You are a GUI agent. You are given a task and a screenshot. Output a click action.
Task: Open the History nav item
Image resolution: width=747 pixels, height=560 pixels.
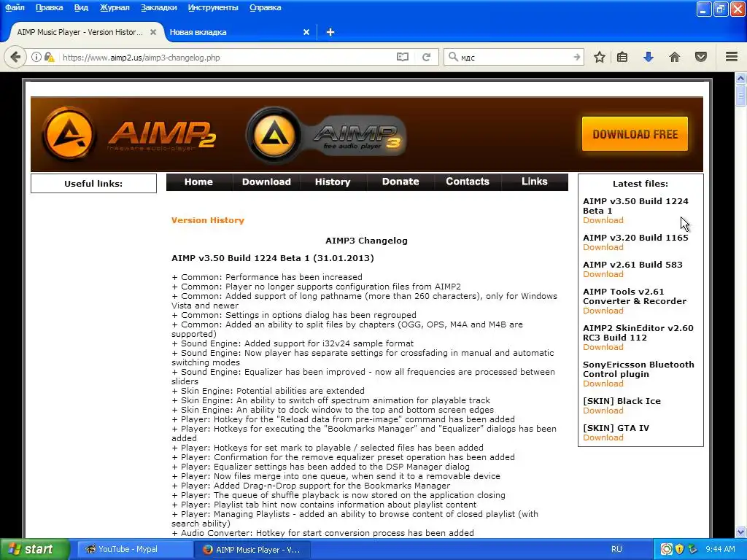(333, 182)
